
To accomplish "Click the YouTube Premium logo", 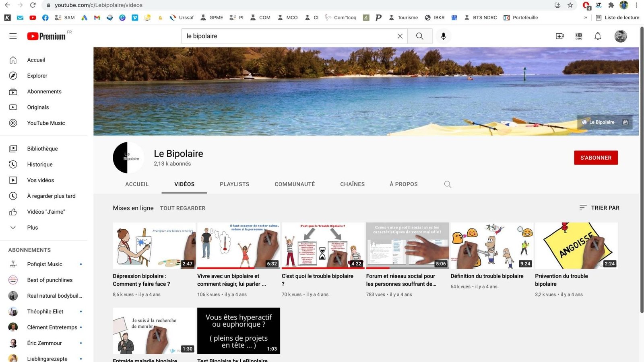I will tap(46, 36).
